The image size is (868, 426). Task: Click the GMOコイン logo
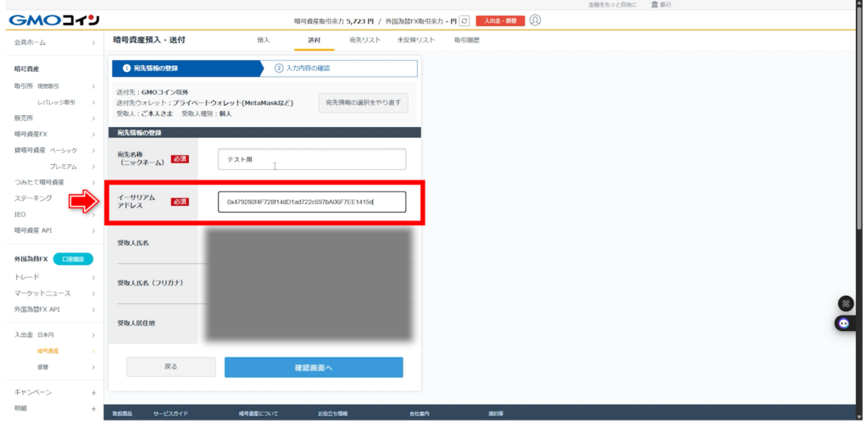(55, 19)
